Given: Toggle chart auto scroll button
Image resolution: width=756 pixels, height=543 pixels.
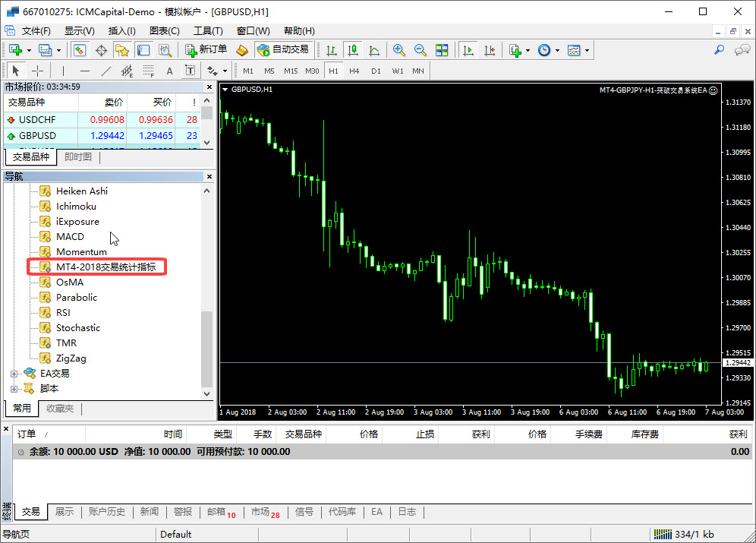Looking at the screenshot, I should click(468, 50).
